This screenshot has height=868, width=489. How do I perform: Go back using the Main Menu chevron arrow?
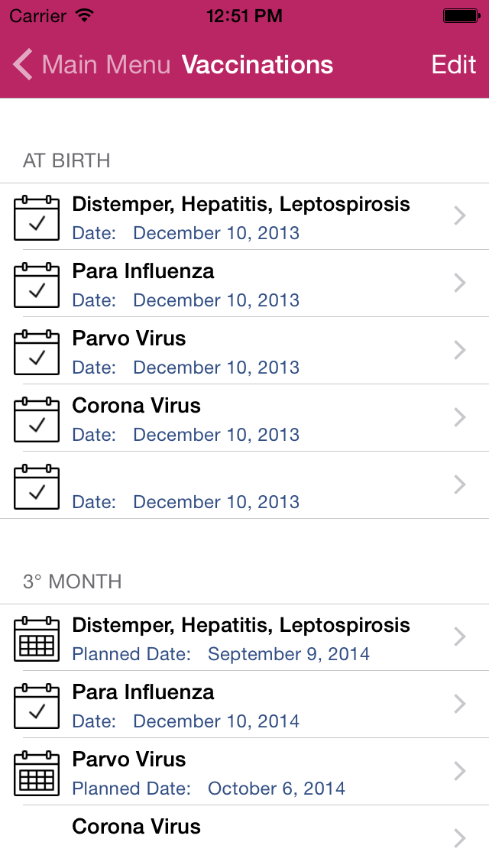(x=23, y=65)
